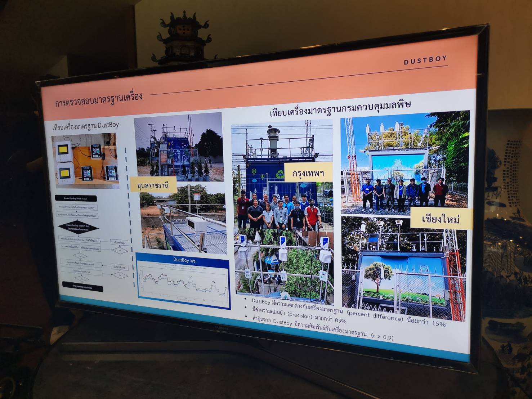Click the heading 'เทียบเครื่องมาตรฐาน DustBoy'

pos(86,126)
